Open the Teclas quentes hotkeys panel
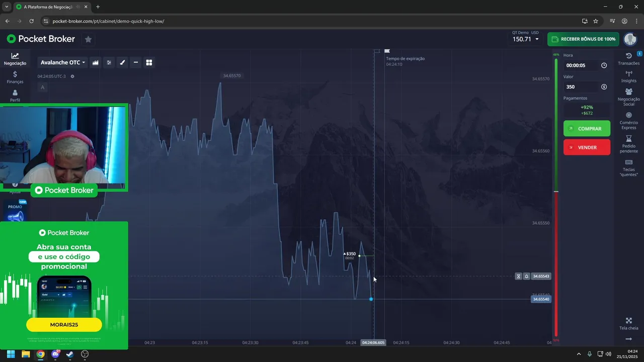 [x=629, y=168]
